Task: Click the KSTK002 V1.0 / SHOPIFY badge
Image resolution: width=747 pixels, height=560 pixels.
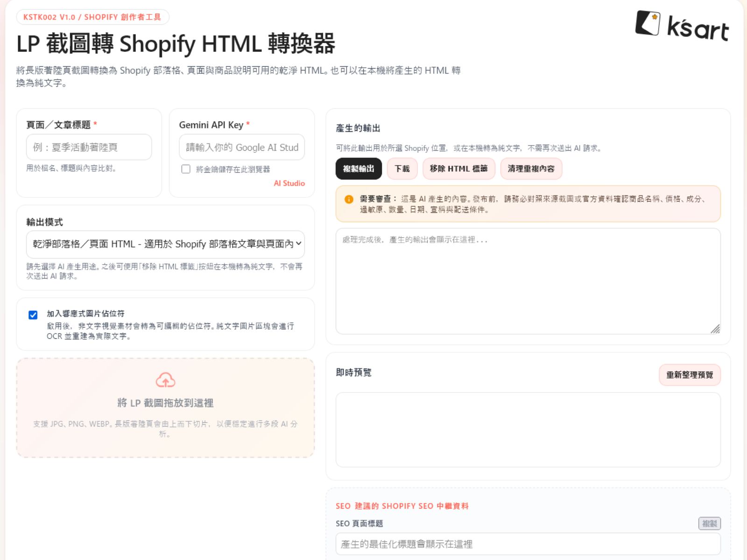Action: [x=92, y=17]
